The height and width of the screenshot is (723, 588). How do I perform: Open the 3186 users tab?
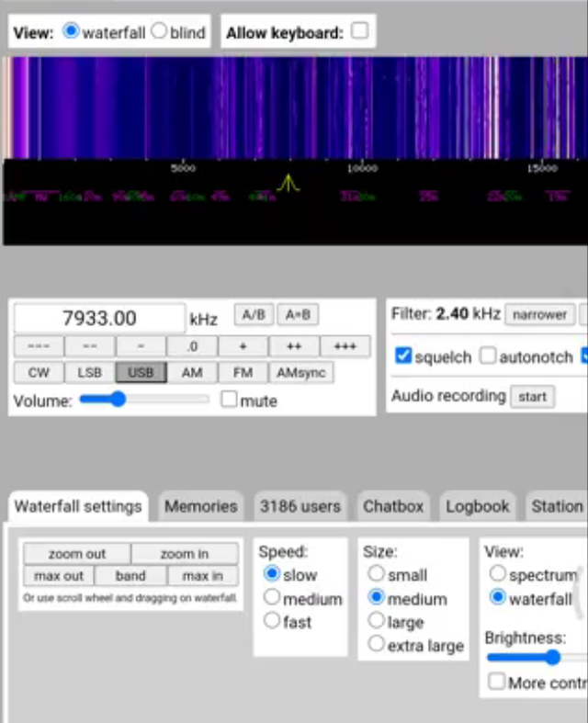click(x=300, y=506)
